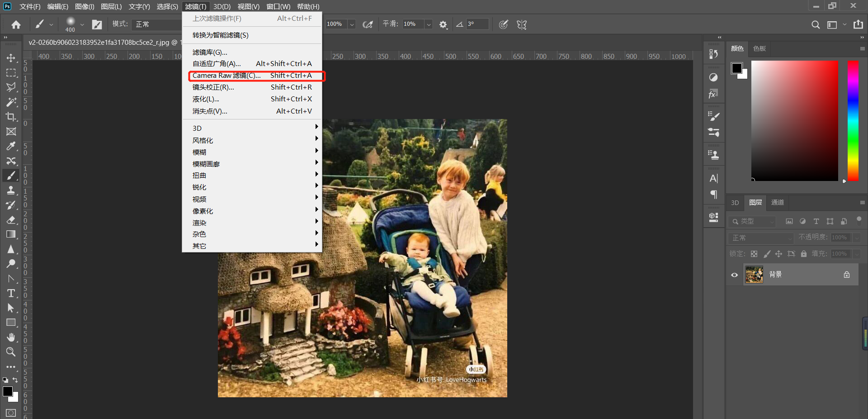Switch to the 通道 tab
Image resolution: width=868 pixels, height=419 pixels.
777,202
